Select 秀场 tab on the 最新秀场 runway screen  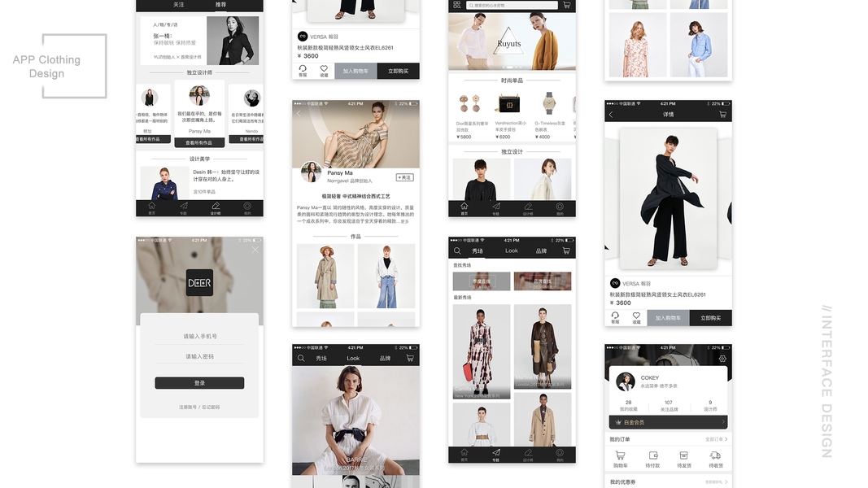pyautogui.click(x=478, y=251)
